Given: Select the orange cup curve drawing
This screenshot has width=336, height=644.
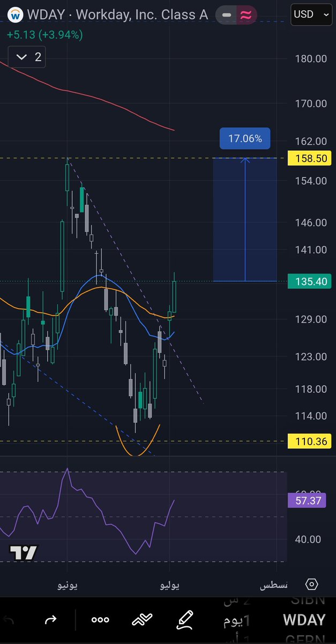Looking at the screenshot, I should [138, 441].
